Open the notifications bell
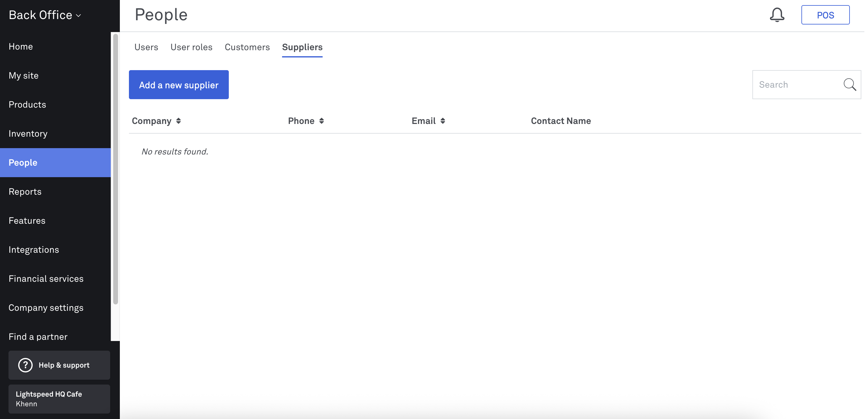 (x=777, y=15)
